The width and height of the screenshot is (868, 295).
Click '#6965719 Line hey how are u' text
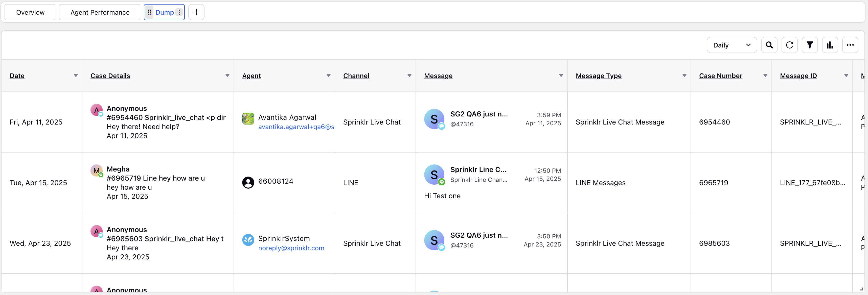coord(156,178)
